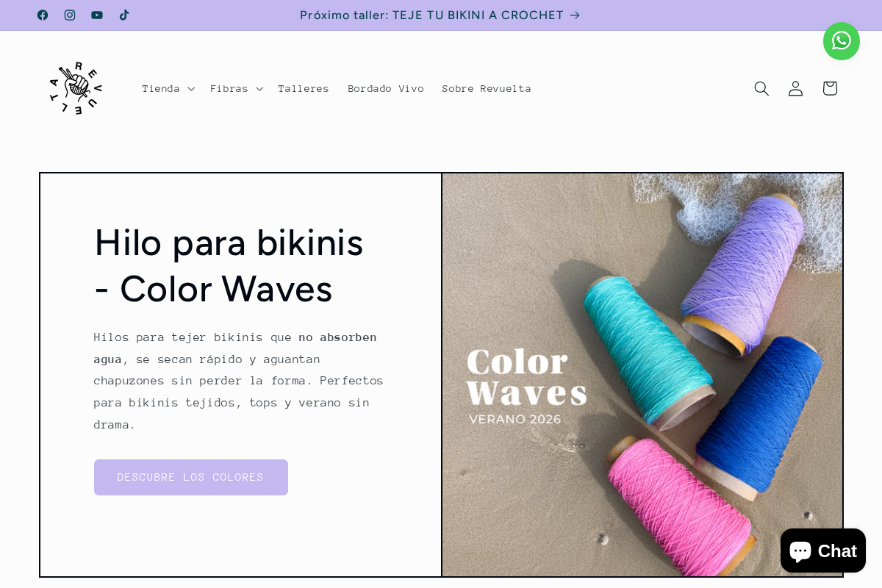This screenshot has height=588, width=882.
Task: Click the Revuelta store logo
Action: (76, 88)
